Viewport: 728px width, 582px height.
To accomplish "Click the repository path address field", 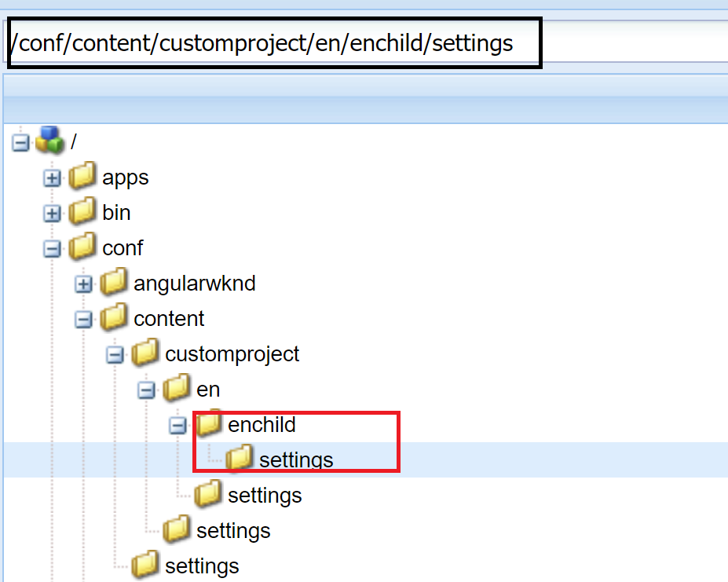I will click(x=274, y=43).
